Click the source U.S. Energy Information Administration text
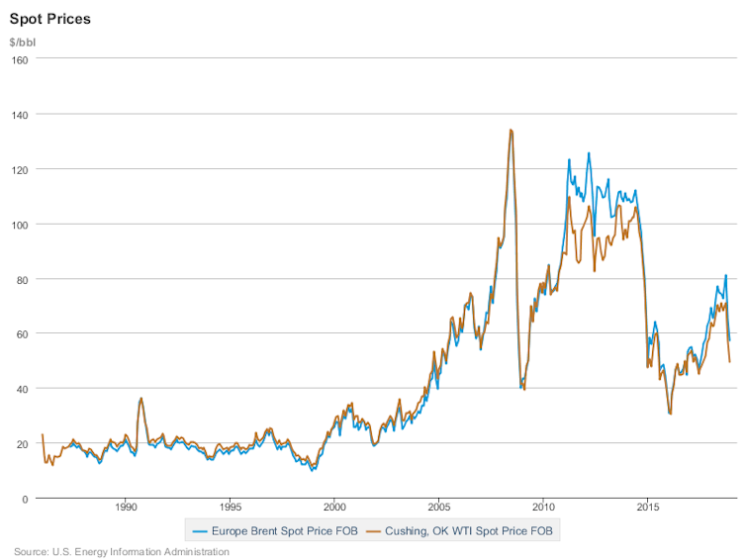The height and width of the screenshot is (560, 746). click(122, 552)
